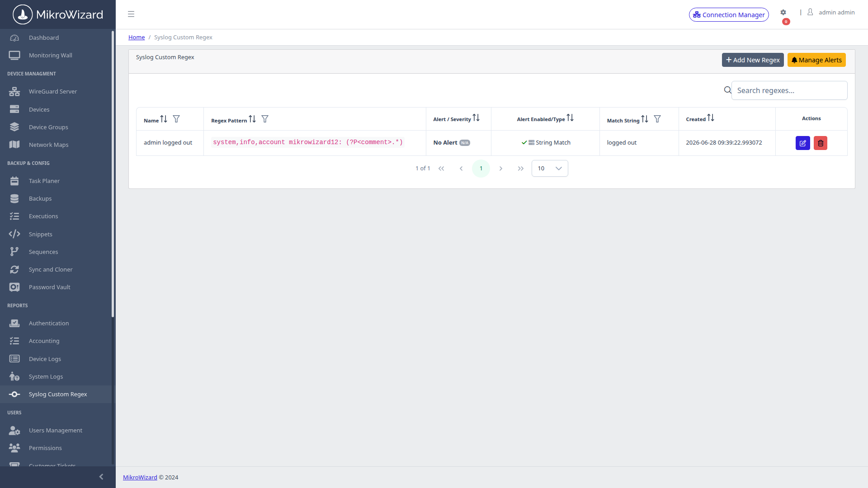Sort table by Regex Pattern

click(x=252, y=119)
